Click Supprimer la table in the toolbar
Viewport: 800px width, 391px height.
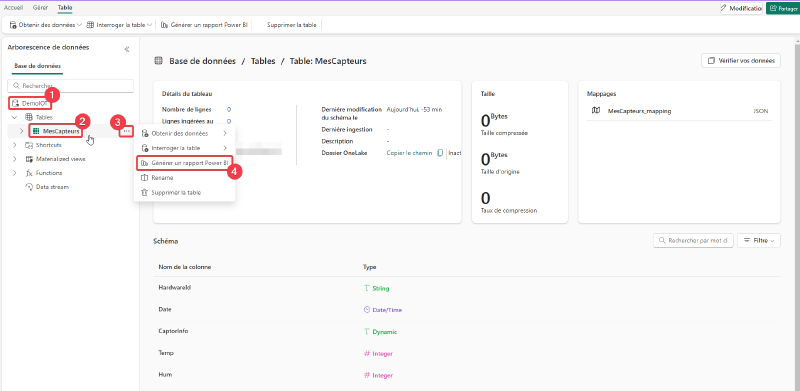point(291,25)
